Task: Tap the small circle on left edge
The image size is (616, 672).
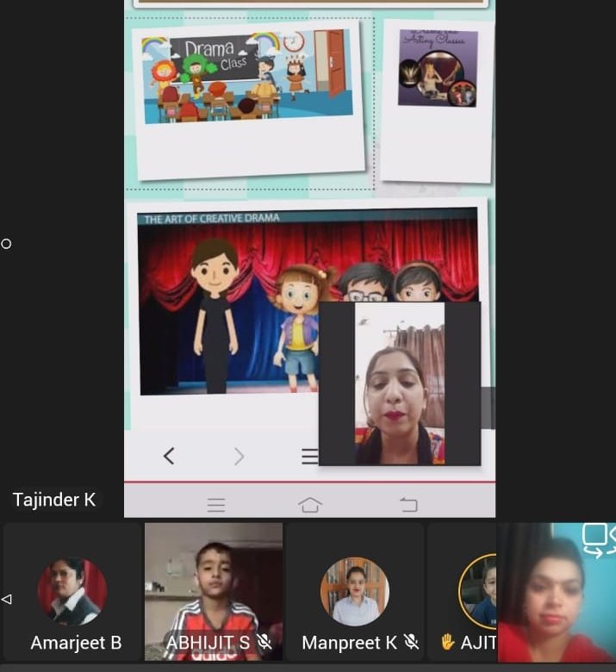Action: click(x=6, y=244)
